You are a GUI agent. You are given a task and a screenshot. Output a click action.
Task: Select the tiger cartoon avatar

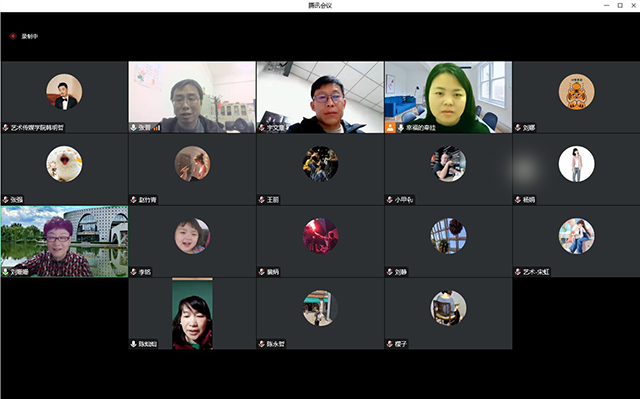[576, 92]
